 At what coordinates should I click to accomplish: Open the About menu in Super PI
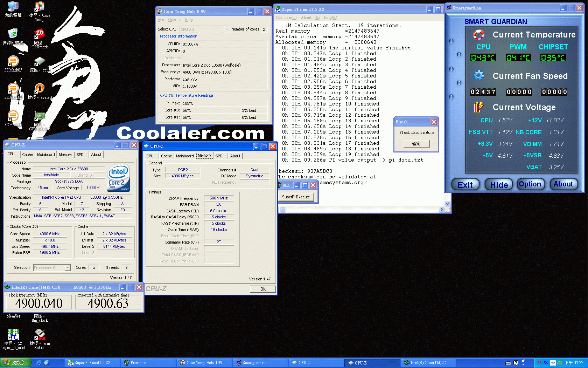click(310, 18)
